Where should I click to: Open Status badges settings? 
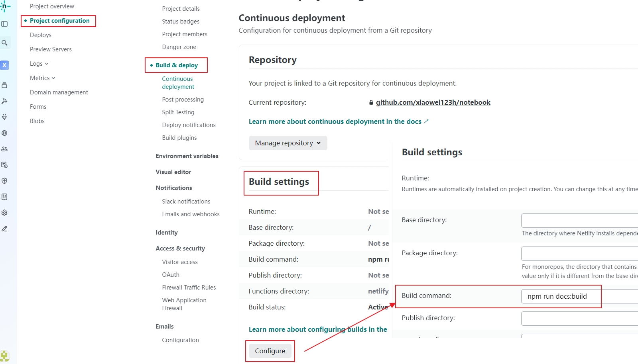181,22
